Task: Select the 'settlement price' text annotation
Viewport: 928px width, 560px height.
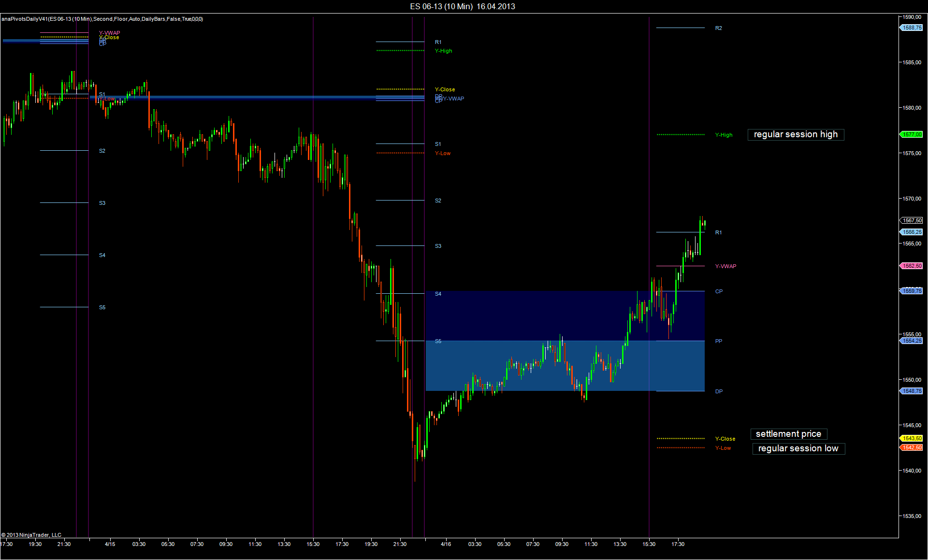Action: coord(788,434)
